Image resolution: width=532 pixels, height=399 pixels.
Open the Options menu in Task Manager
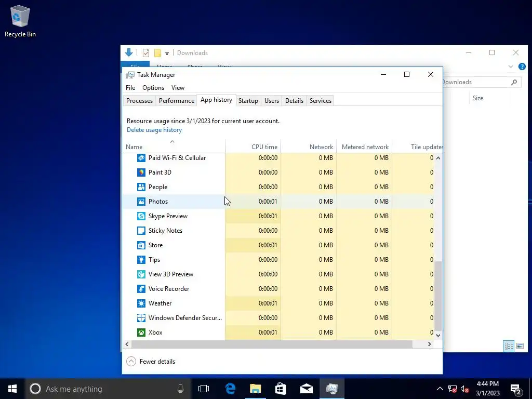(x=153, y=88)
